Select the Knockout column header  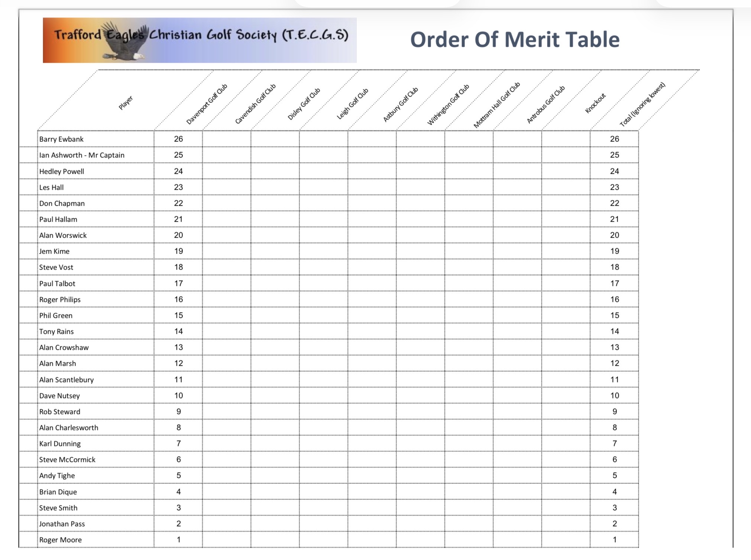pos(595,103)
